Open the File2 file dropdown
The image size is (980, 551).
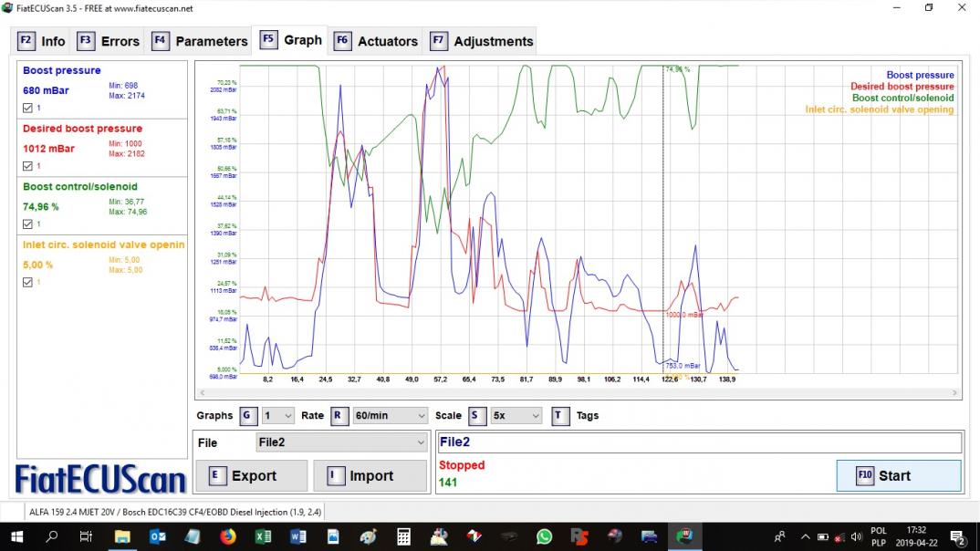342,442
